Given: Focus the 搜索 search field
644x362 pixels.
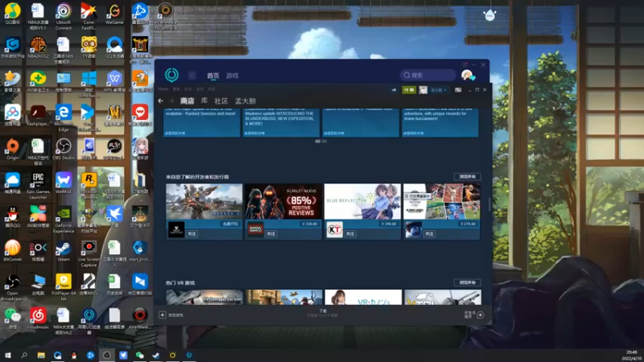Looking at the screenshot, I should click(x=428, y=75).
